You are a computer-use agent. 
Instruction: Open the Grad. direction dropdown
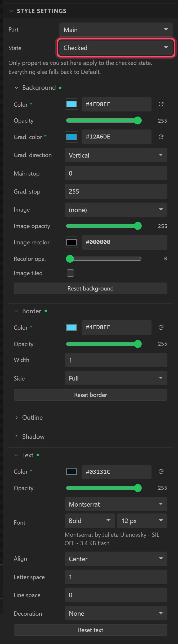click(116, 155)
